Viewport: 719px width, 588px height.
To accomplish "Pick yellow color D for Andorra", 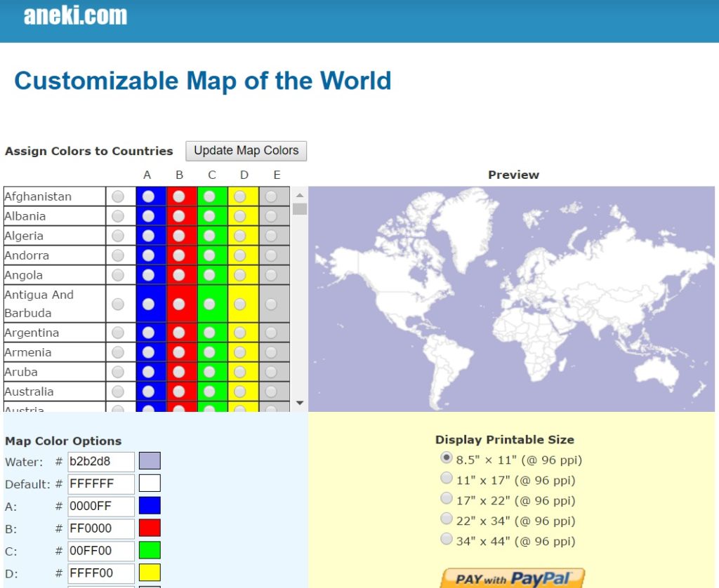I will coord(240,255).
